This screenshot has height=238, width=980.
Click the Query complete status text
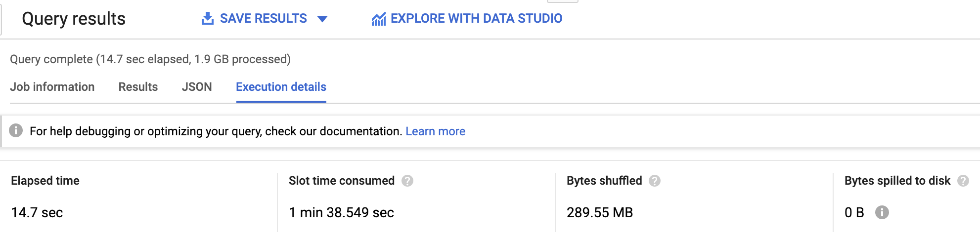click(x=150, y=59)
